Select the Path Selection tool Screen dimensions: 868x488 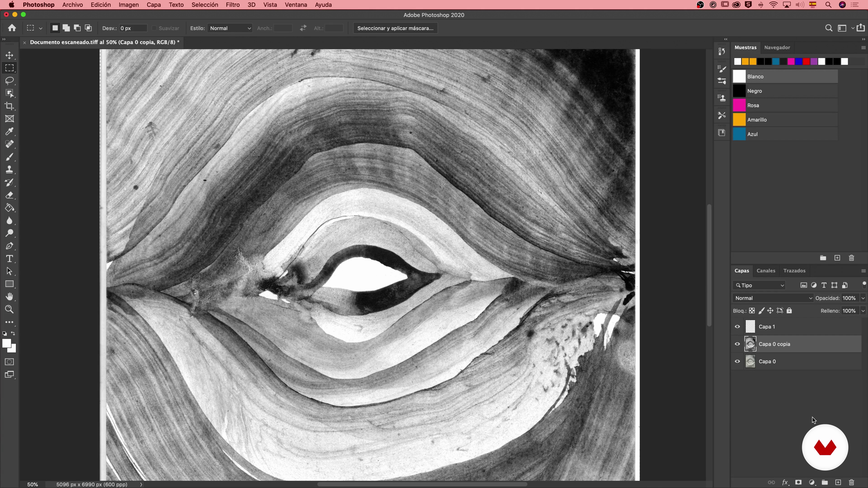click(x=9, y=271)
